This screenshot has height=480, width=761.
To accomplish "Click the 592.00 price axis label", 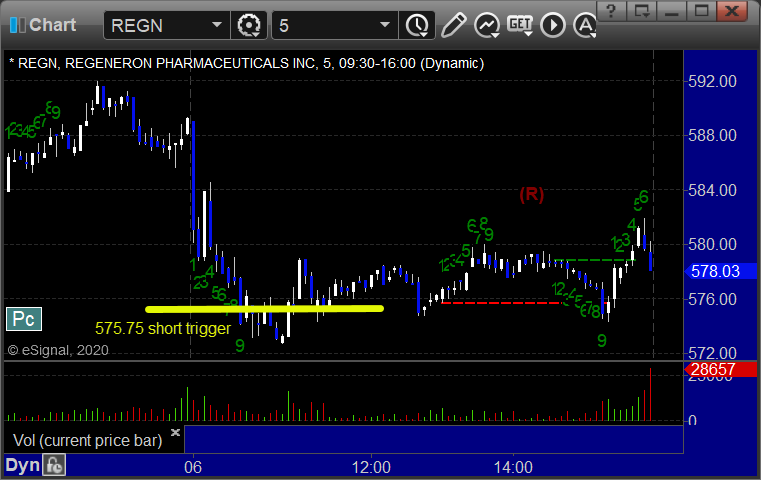I will (x=712, y=81).
